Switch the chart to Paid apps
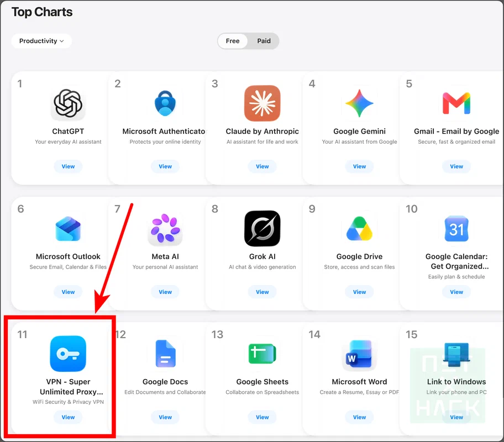This screenshot has width=504, height=442. [264, 41]
